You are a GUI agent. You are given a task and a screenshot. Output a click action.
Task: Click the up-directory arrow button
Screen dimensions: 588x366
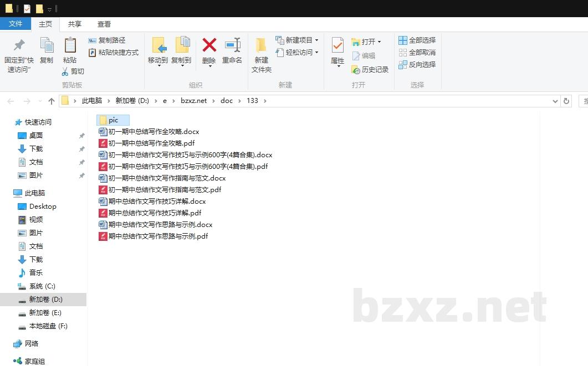pos(52,101)
